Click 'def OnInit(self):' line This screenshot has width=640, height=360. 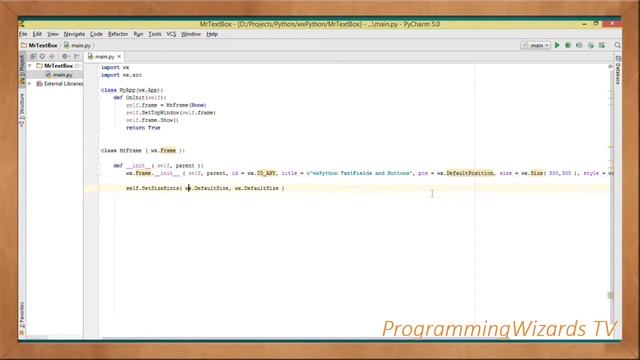click(x=140, y=98)
